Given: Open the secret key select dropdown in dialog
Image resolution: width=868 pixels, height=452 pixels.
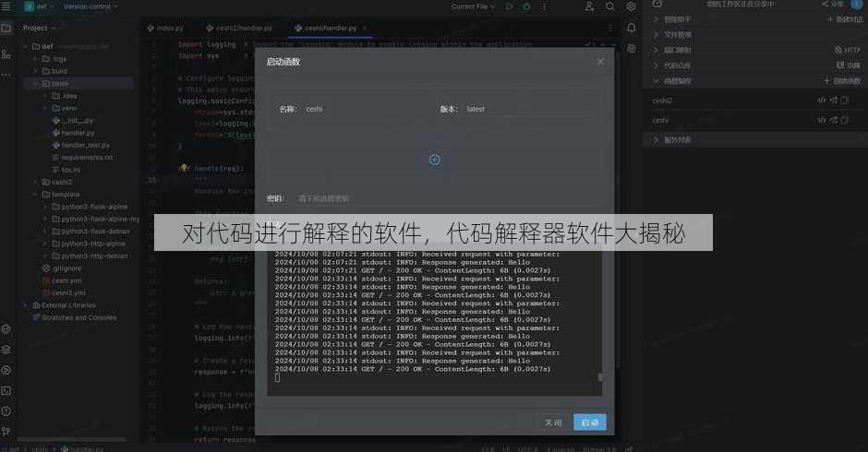Looking at the screenshot, I should (x=432, y=198).
